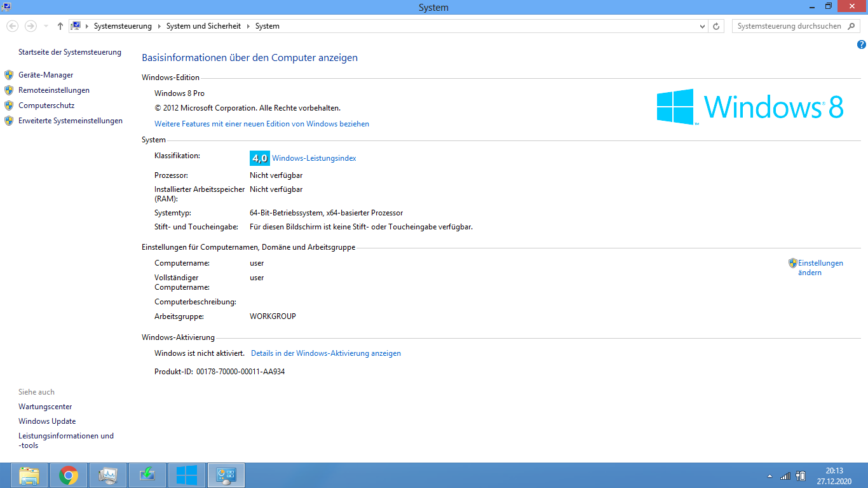Click Produkt-ID 00178-70000-00011-AA934 text
The width and height of the screenshot is (868, 488).
click(219, 372)
